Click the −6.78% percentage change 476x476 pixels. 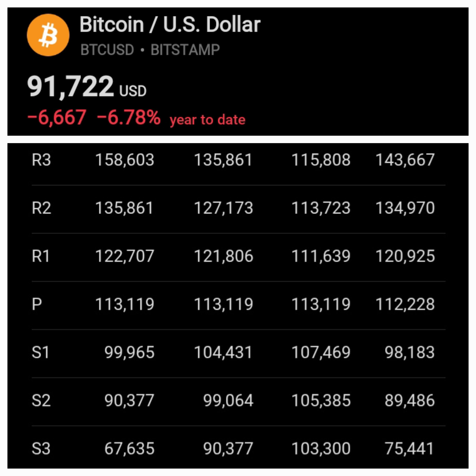coord(129,118)
